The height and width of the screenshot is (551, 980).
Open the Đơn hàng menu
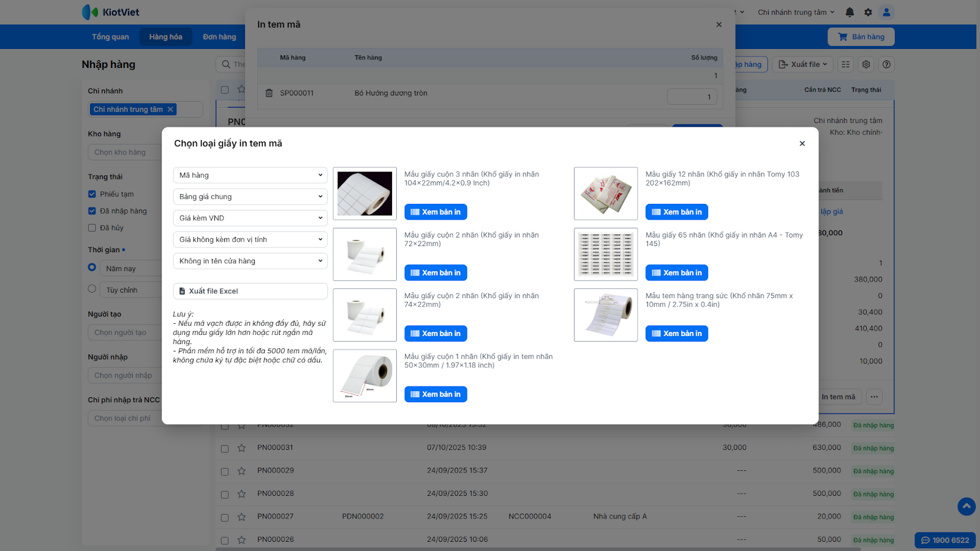click(219, 37)
